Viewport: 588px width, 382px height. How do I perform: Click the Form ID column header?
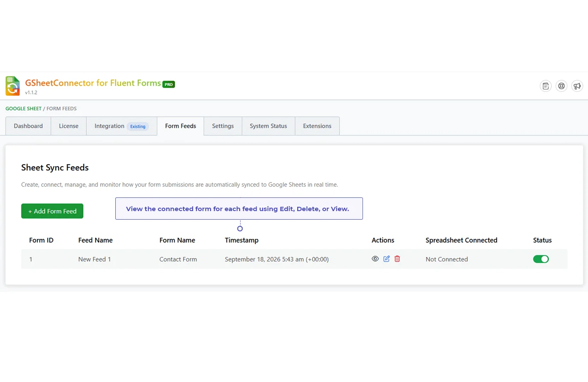point(41,240)
